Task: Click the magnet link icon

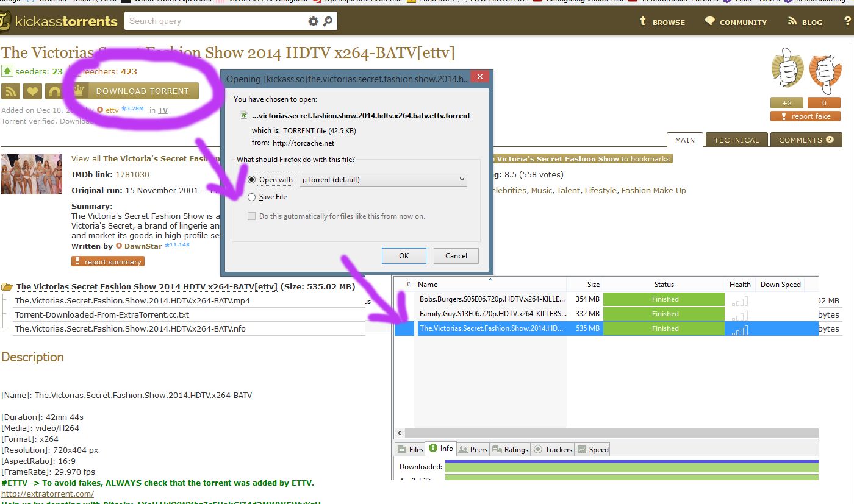Action: click(x=55, y=91)
